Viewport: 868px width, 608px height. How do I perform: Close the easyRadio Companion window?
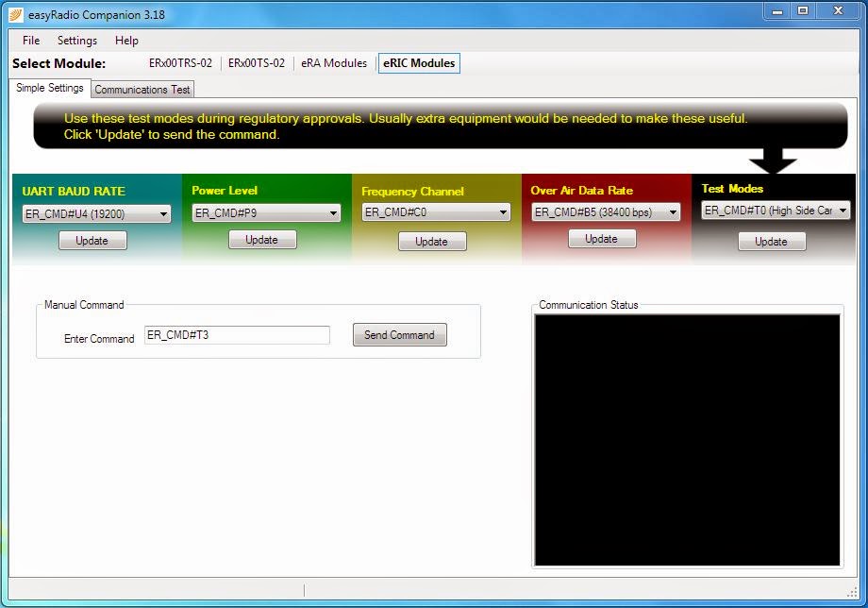point(838,10)
